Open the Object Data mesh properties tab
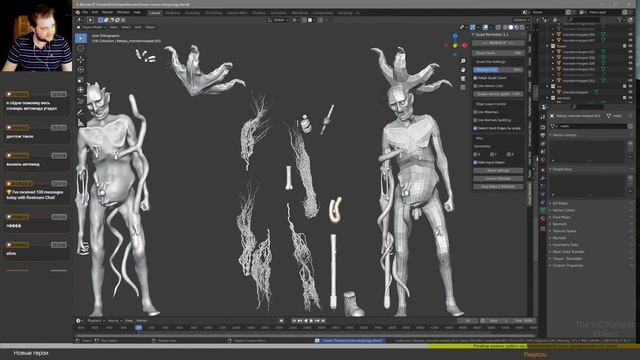The height and width of the screenshot is (360, 640). 542,210
